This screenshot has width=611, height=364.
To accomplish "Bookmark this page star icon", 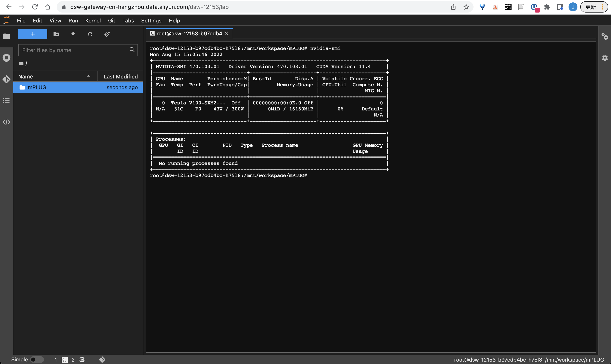I will [466, 7].
